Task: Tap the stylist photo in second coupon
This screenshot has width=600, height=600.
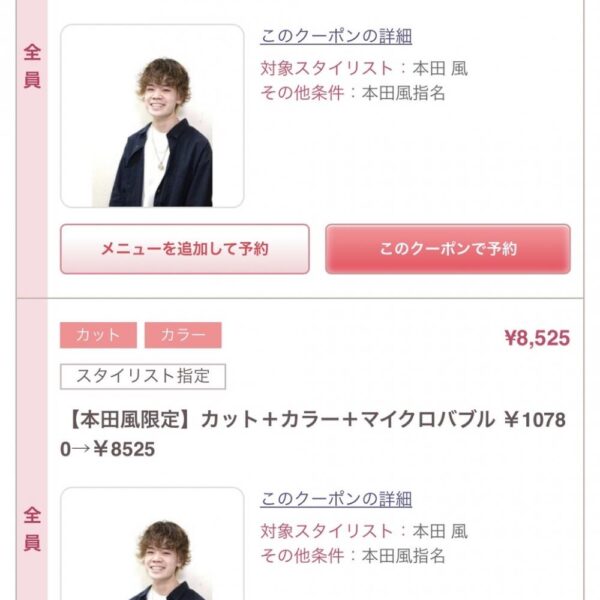Action: click(x=152, y=544)
